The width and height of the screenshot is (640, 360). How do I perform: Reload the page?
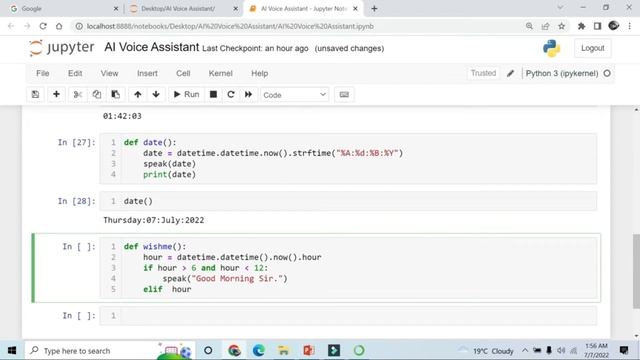pos(43,26)
